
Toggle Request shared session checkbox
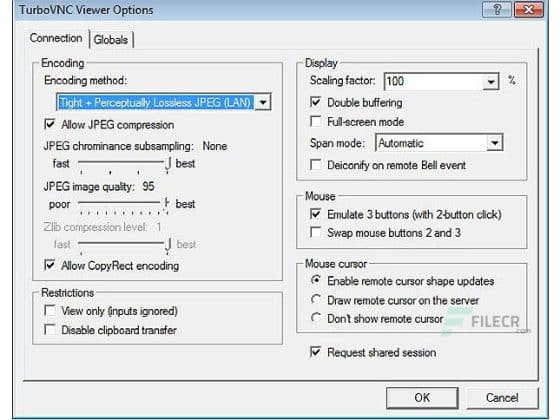pos(316,352)
